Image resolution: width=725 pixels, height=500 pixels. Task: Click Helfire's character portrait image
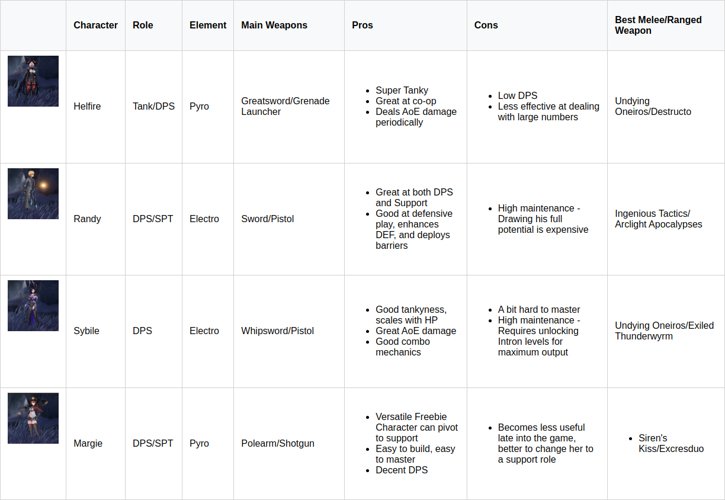[33, 81]
